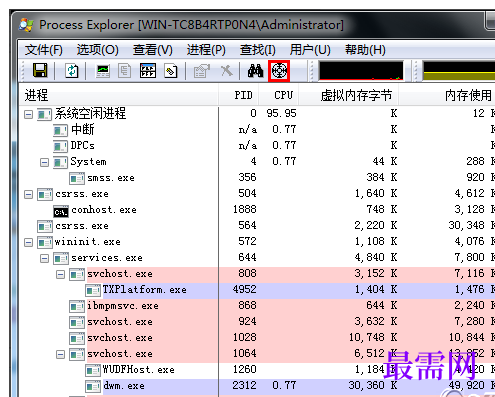Select the WUDFHost.exe process name
The image size is (495, 397).
(x=138, y=370)
